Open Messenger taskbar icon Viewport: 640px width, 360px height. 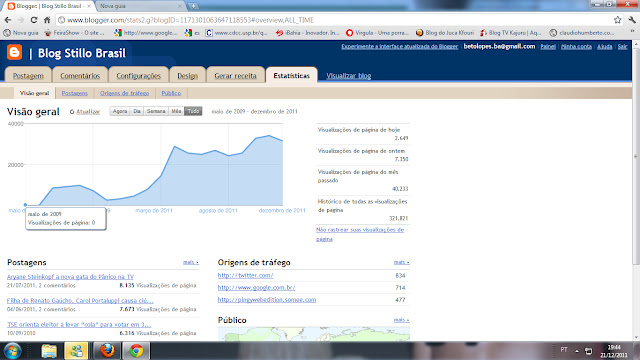point(76,351)
